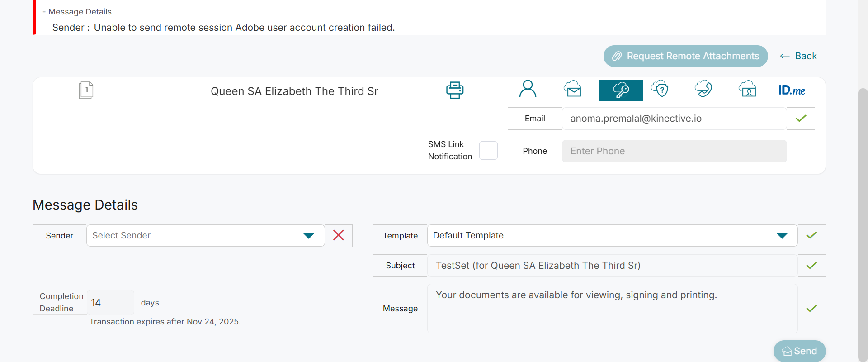Screen dimensions: 868x362
Task: Choose the cloud photo ID icon
Action: click(747, 89)
